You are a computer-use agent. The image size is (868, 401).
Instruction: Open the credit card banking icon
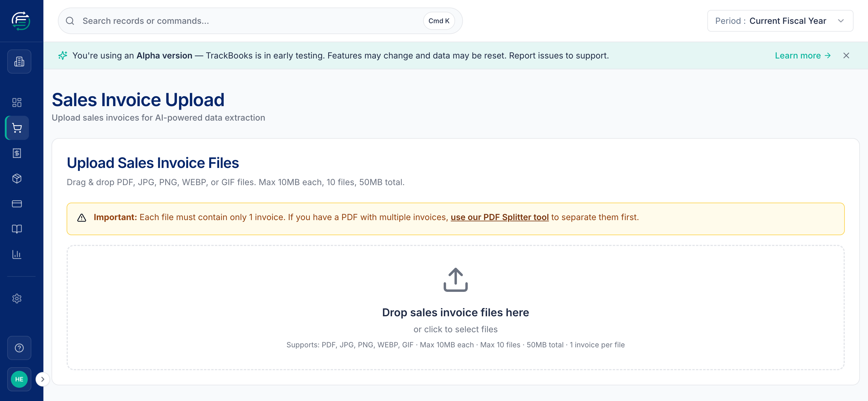17,204
